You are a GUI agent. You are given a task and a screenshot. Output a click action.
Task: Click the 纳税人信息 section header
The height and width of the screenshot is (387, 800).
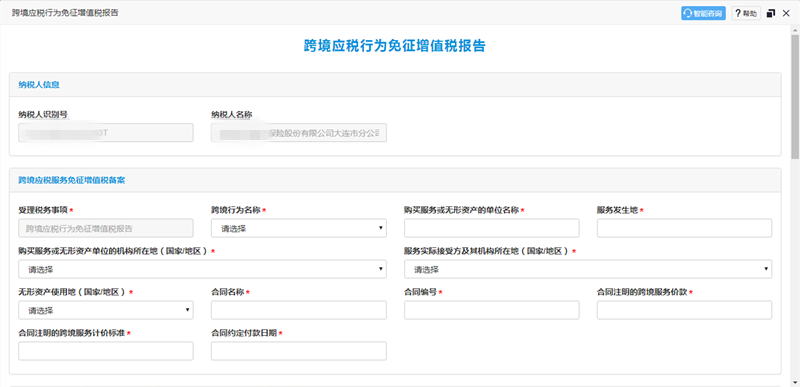pos(395,85)
